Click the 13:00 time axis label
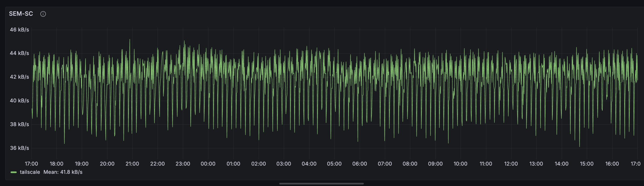Viewport: 644px width, 186px height. point(536,164)
